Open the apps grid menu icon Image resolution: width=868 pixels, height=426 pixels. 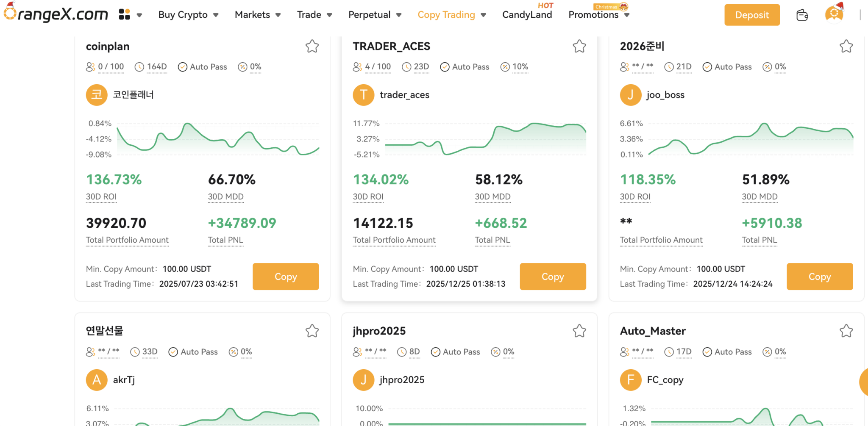[124, 14]
